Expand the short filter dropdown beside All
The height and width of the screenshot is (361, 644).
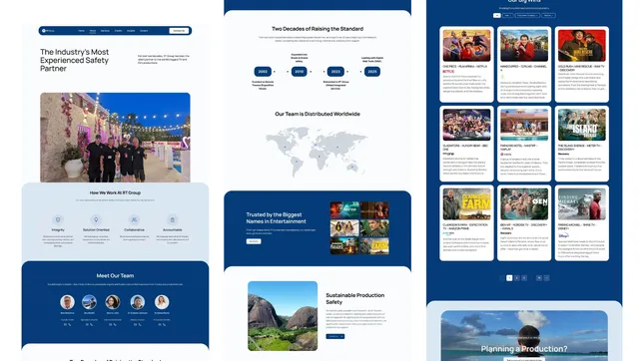pyautogui.click(x=507, y=15)
